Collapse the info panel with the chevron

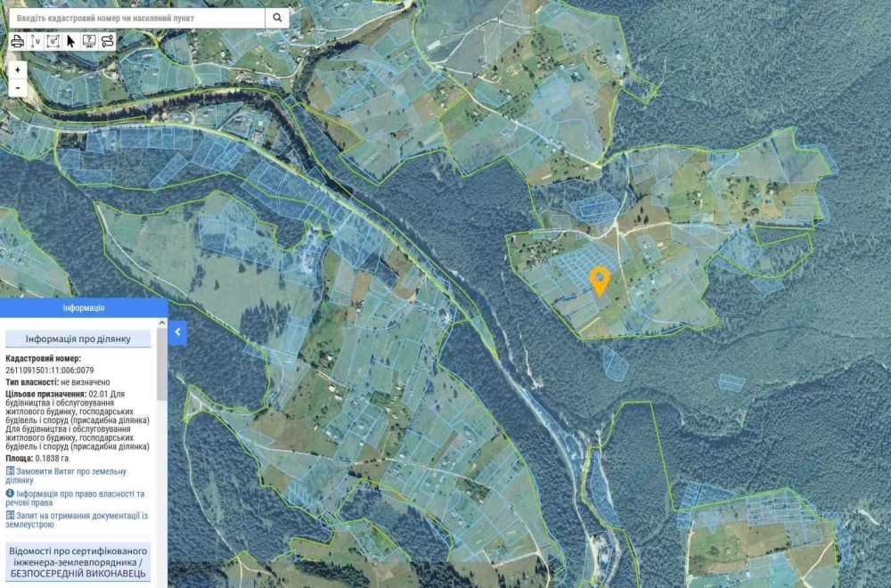tap(177, 331)
